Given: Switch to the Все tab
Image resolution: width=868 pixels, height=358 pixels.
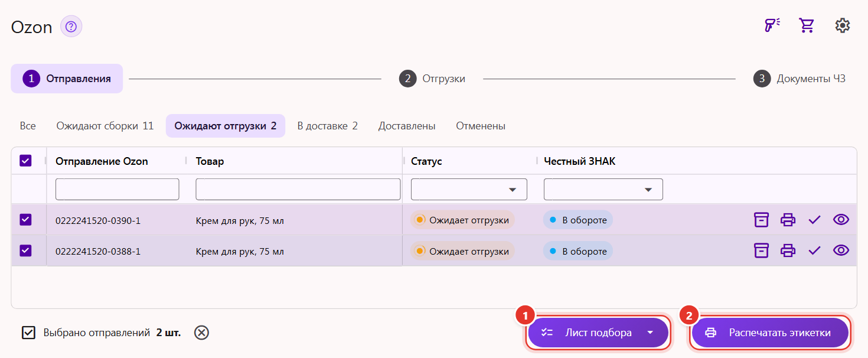Looking at the screenshot, I should (28, 126).
